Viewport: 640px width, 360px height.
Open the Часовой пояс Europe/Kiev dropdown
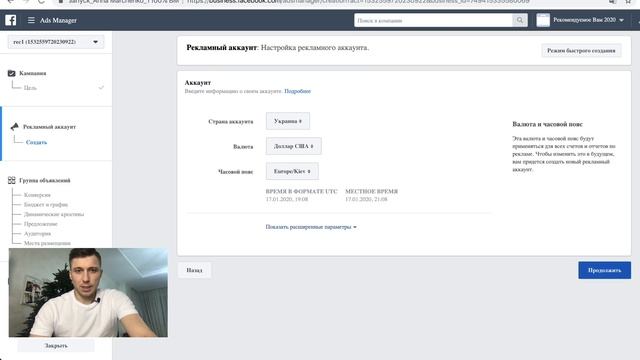tap(292, 171)
